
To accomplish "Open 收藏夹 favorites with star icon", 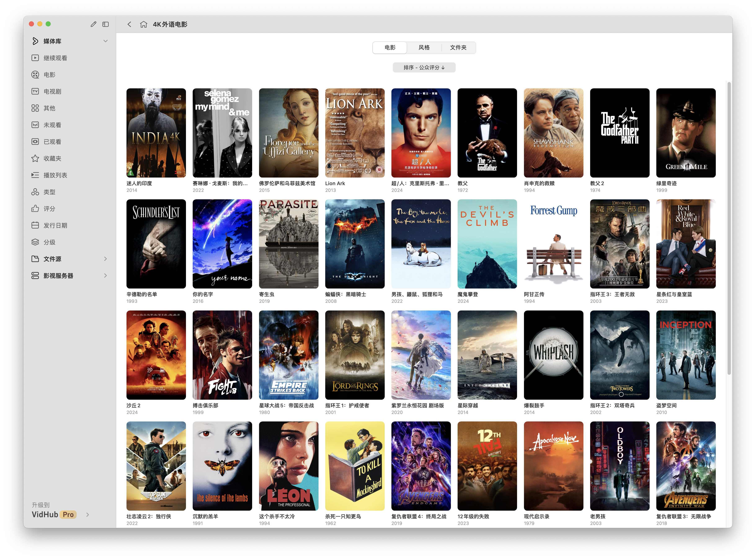I will point(52,158).
